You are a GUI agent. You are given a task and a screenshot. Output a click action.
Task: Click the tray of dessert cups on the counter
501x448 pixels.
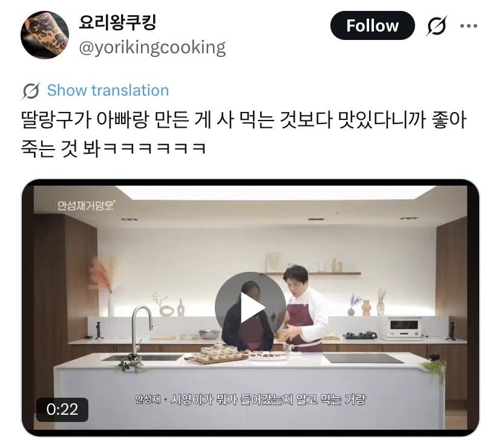pos(217,354)
